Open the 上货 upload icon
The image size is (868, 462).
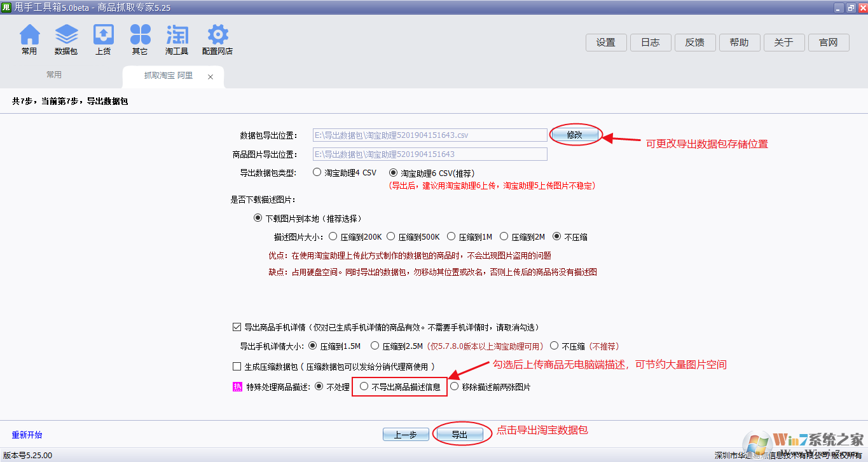pos(103,36)
